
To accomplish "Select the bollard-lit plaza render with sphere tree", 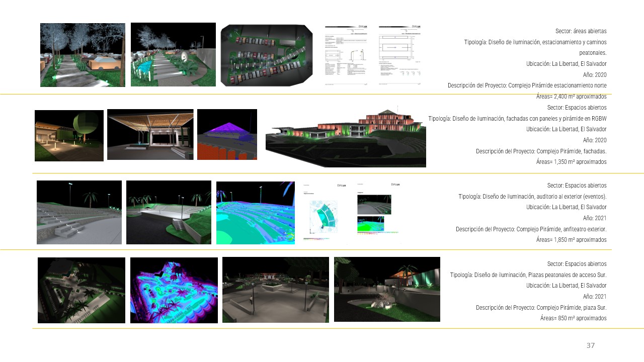I will (68, 135).
